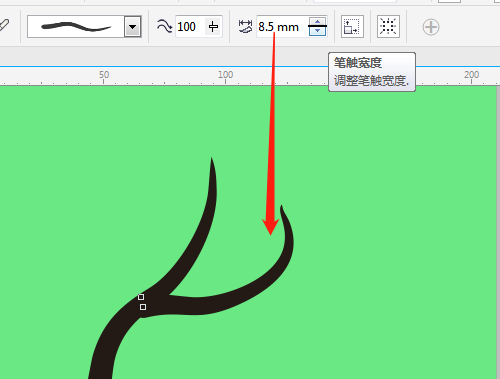The image size is (500, 379).
Task: Click the stroke width icon beside 8.5 mm
Action: pos(246,27)
